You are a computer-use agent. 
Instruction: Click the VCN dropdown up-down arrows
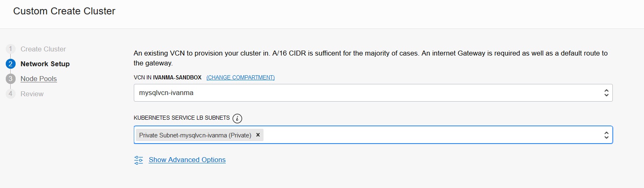tap(606, 93)
